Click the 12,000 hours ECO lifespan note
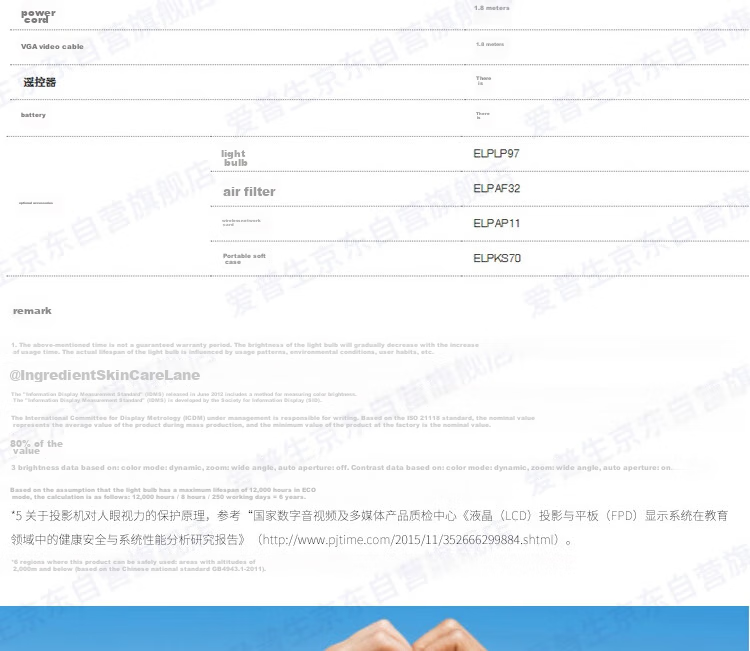The height and width of the screenshot is (651, 750). tap(163, 493)
